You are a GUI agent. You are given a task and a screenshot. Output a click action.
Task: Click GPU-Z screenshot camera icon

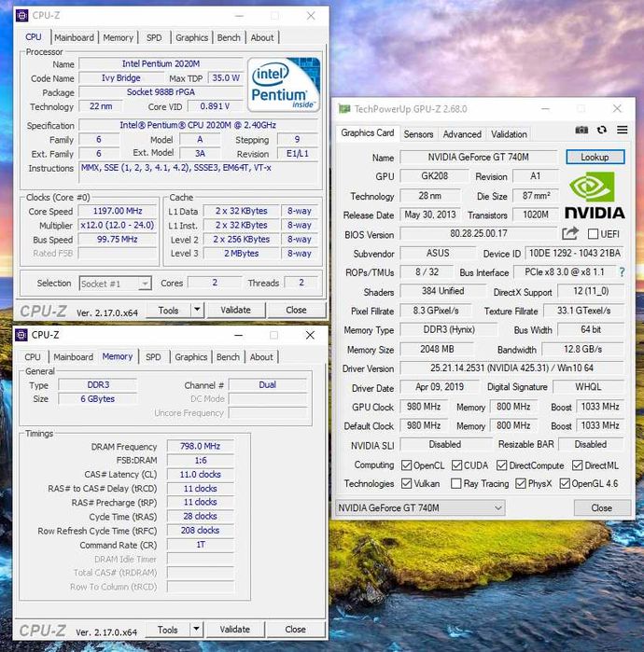click(x=581, y=131)
